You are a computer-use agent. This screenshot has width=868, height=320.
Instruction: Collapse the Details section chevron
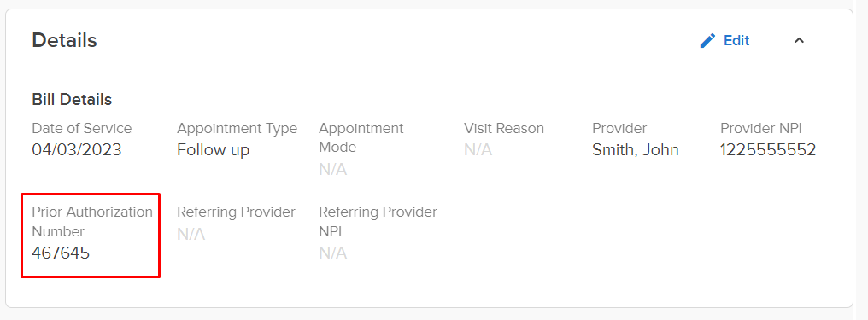tap(799, 40)
